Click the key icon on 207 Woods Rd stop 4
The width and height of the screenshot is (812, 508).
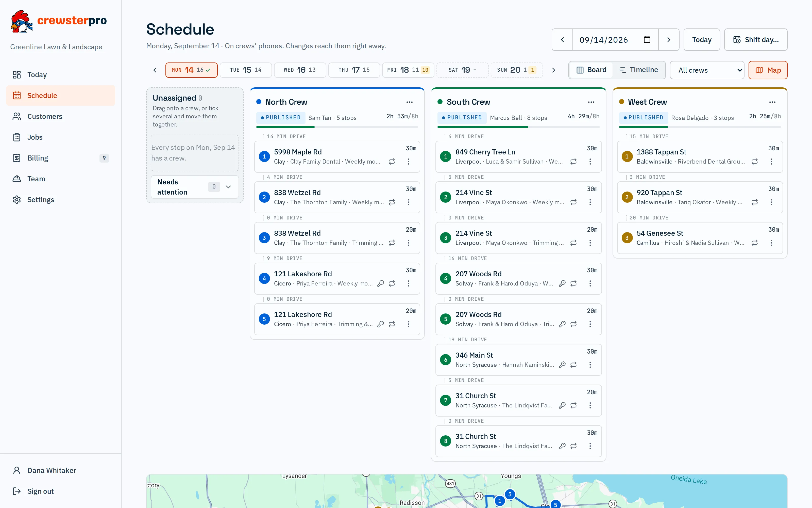[x=562, y=283]
